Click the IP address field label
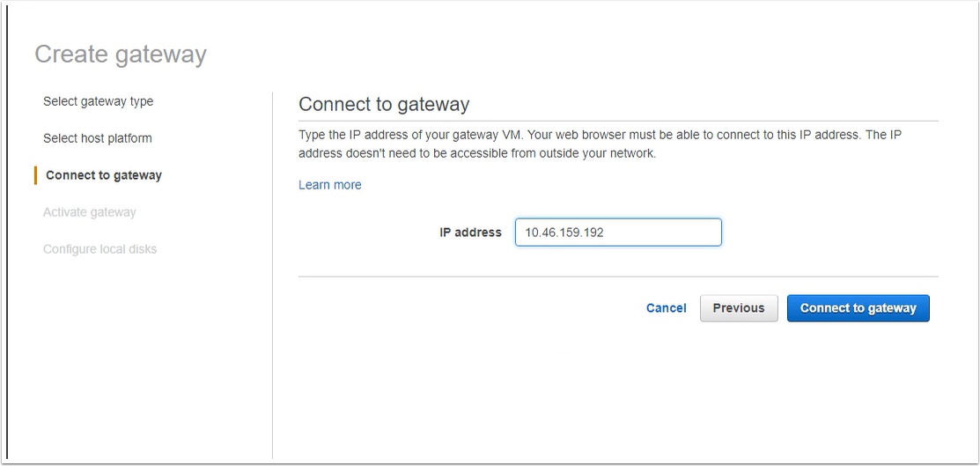The height and width of the screenshot is (466, 980). pyautogui.click(x=470, y=232)
